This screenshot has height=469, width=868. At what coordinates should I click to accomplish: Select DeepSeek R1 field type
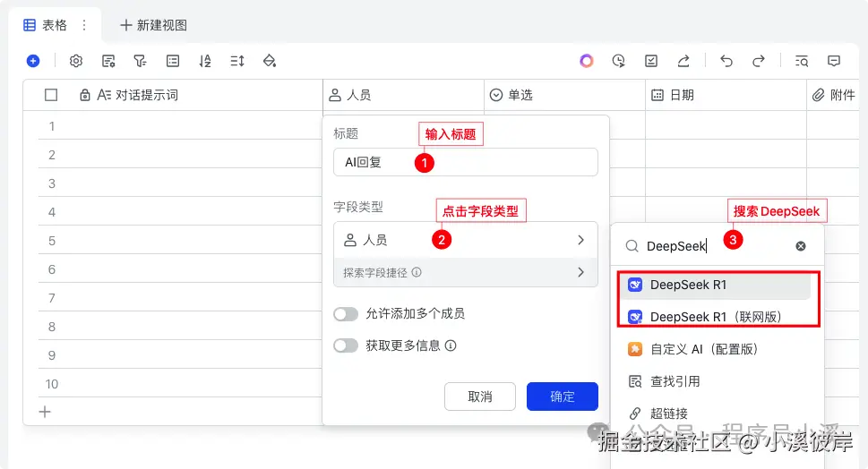715,285
